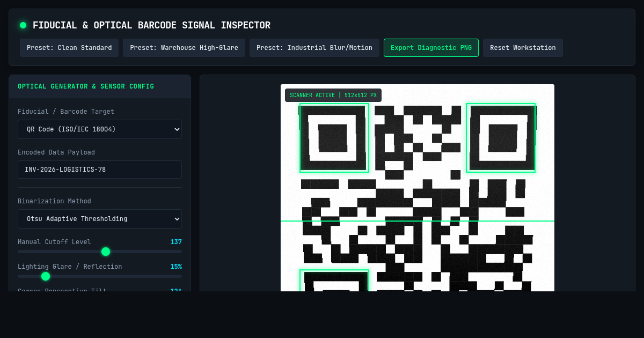Click the top-left QR finder pattern
The image size is (644, 338).
[334, 138]
